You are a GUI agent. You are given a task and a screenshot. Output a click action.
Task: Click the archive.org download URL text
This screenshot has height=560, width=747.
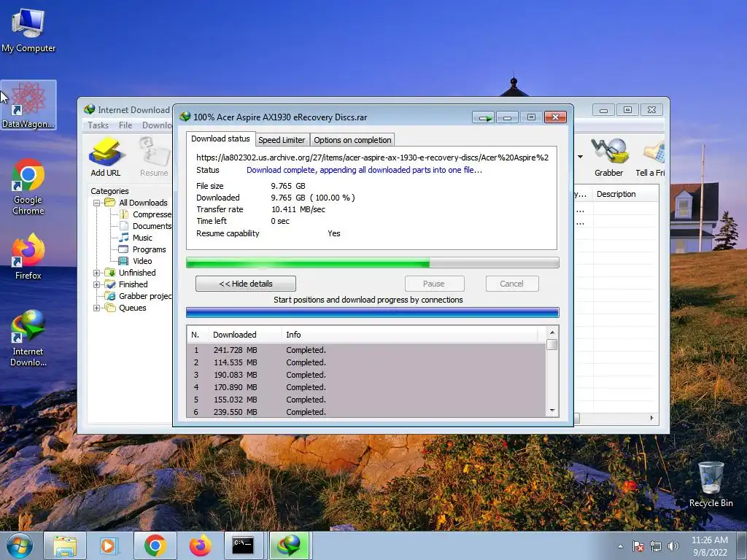373,157
